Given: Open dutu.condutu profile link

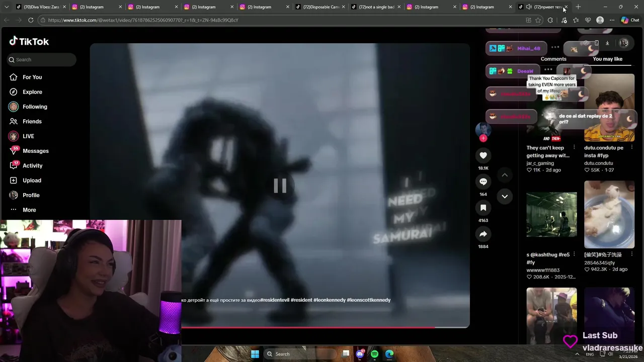Looking at the screenshot, I should [x=599, y=163].
